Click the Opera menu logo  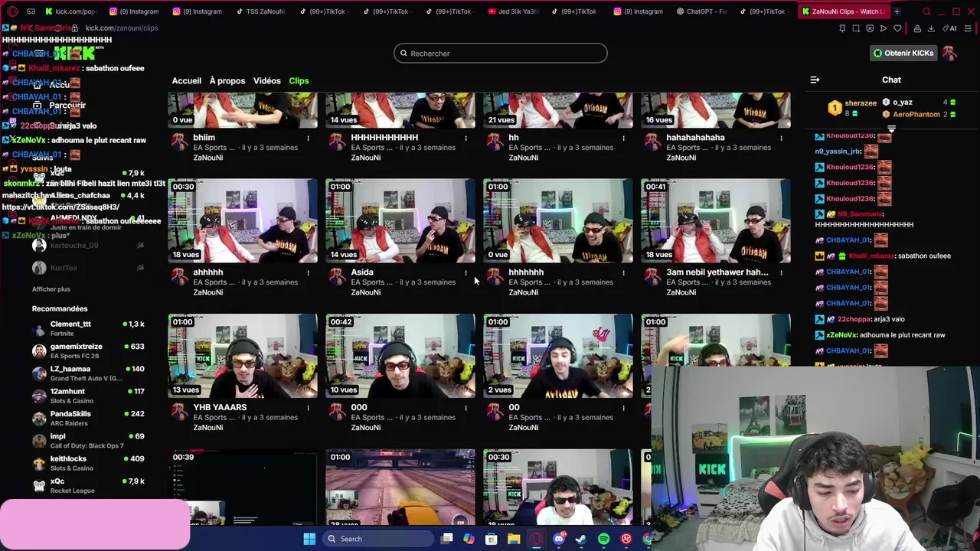pyautogui.click(x=12, y=11)
